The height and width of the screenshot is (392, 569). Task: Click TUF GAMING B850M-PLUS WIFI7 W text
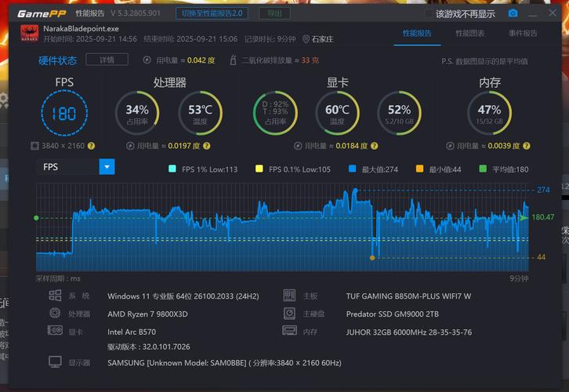click(x=408, y=296)
